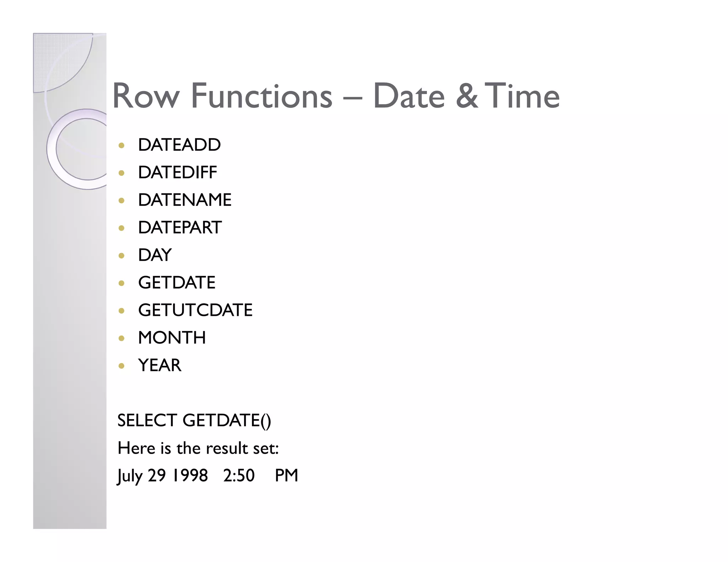Click the MONTH bullet entry
The width and height of the screenshot is (728, 562).
coord(172,338)
